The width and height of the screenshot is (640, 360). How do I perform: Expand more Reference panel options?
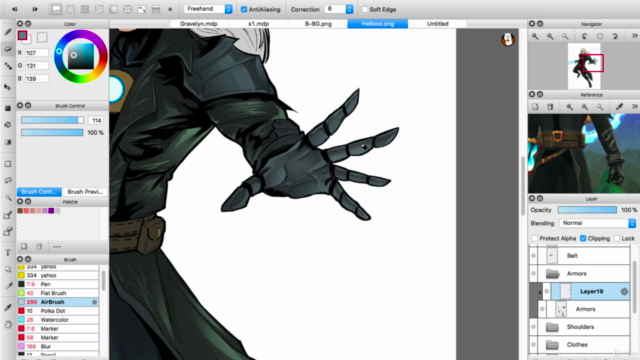click(x=635, y=107)
